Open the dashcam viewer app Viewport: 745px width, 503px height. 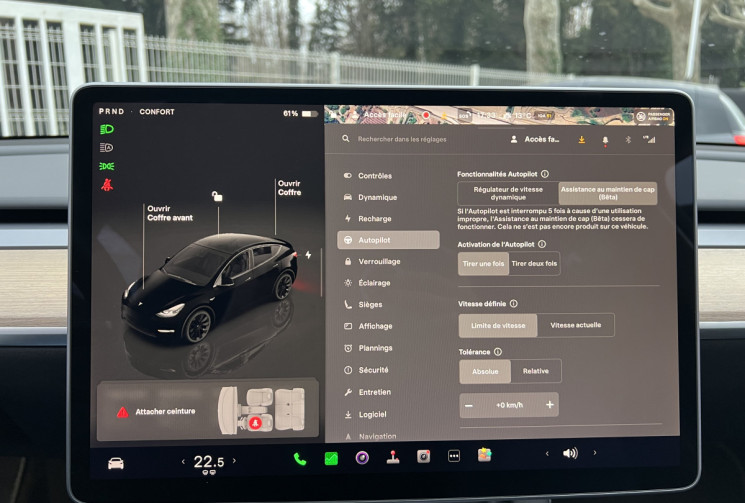tap(423, 456)
